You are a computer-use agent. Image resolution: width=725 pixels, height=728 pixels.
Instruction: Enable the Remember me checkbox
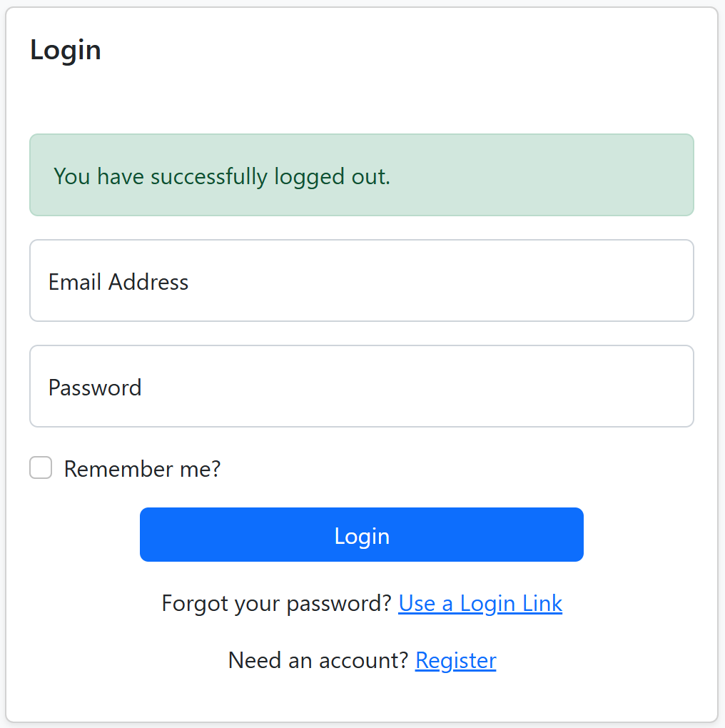pos(41,468)
